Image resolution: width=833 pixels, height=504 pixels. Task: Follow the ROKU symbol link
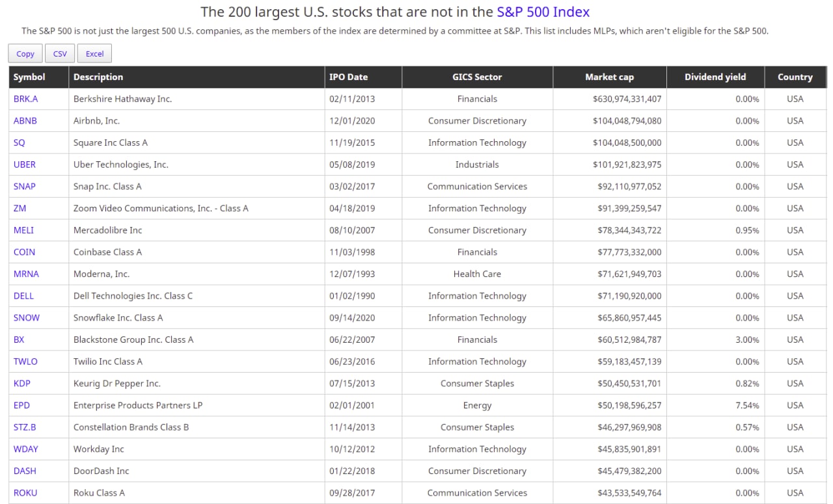coord(25,493)
